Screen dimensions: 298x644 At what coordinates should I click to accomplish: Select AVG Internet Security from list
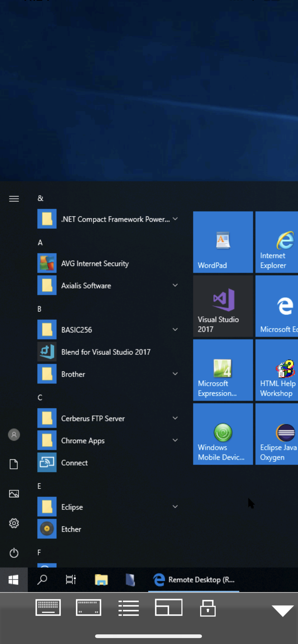pos(95,264)
